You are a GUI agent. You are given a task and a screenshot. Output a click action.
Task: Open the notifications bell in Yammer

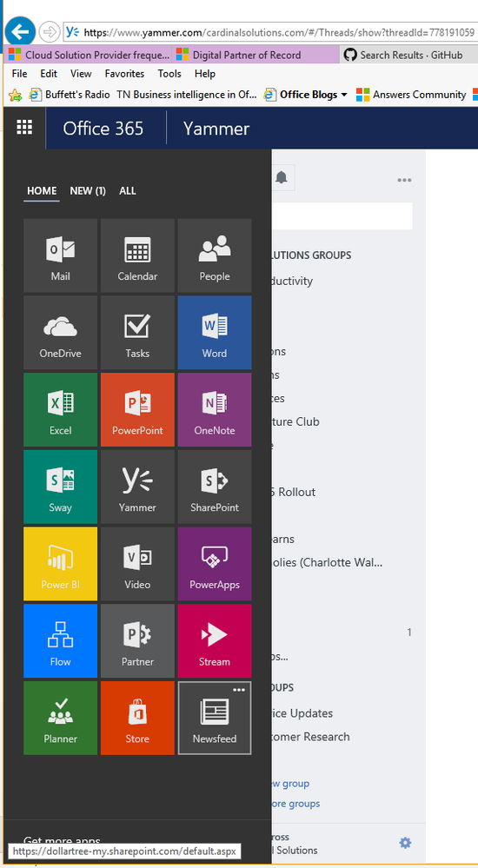(282, 178)
